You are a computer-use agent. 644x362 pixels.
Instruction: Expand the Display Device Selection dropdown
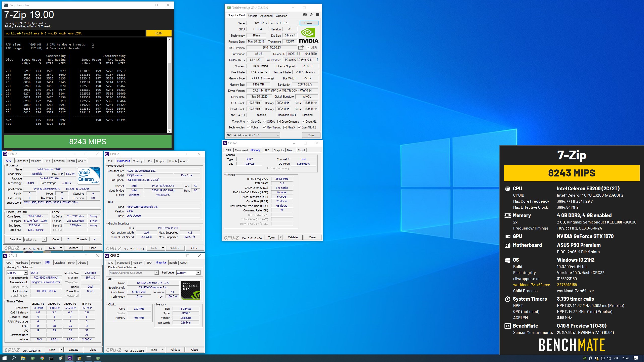coord(134,273)
